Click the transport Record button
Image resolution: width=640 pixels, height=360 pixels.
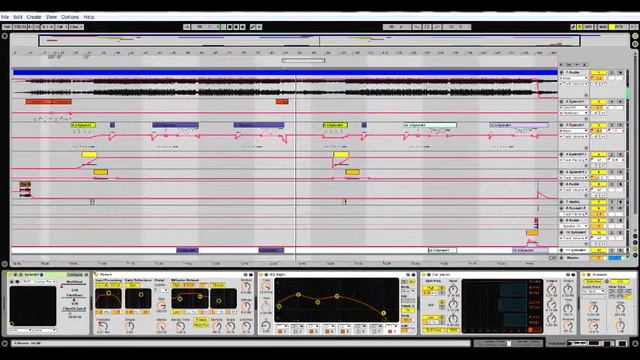pos(236,27)
